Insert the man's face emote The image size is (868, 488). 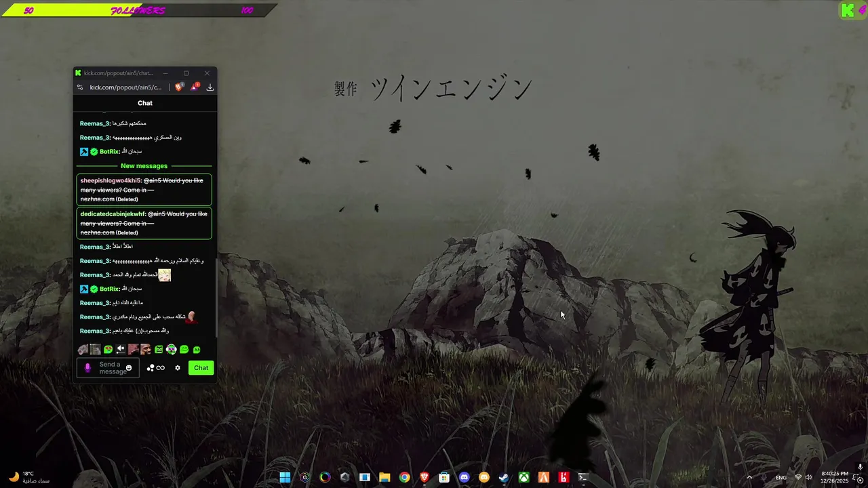pyautogui.click(x=146, y=350)
